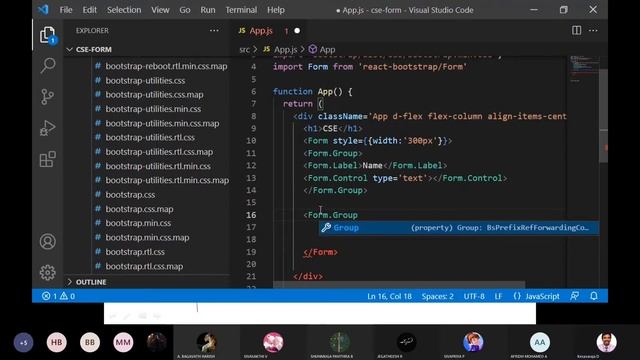Screen dimensions: 640x360
Task: Click the wrench icon in Group suggestion
Action: tap(326, 228)
